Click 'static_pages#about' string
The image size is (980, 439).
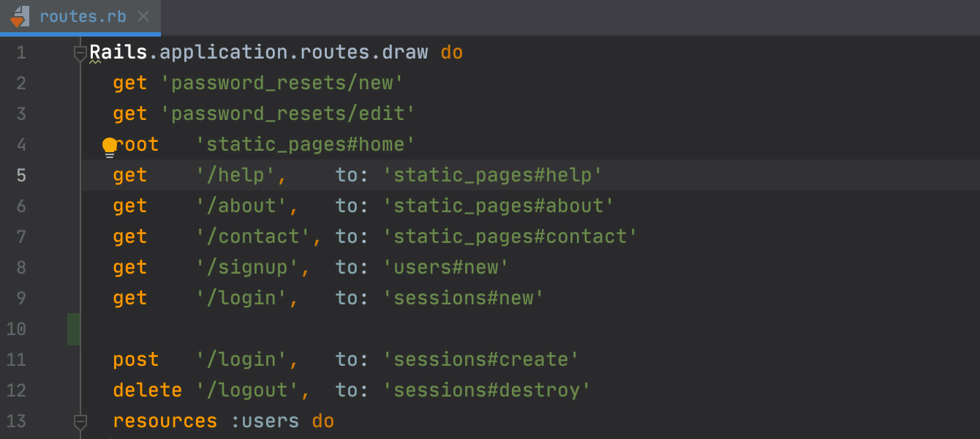(x=499, y=206)
